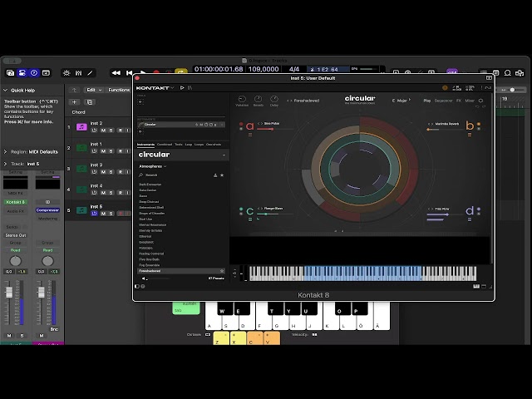532x399 pixels.
Task: Open layer a menu lines icon
Action: [250, 135]
